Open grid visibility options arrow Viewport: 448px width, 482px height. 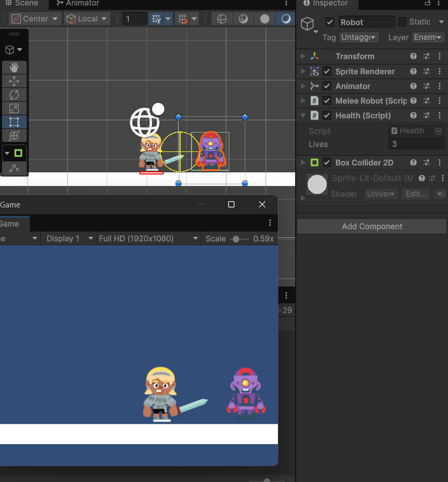[168, 19]
